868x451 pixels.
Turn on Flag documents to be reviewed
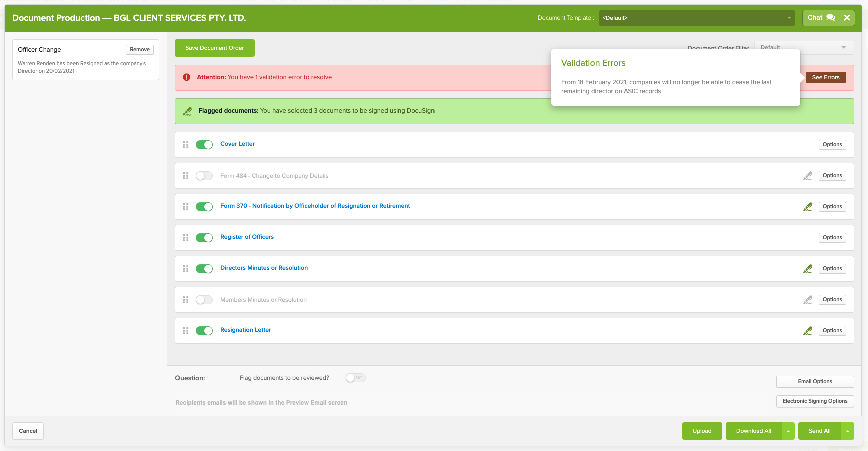[x=355, y=378]
